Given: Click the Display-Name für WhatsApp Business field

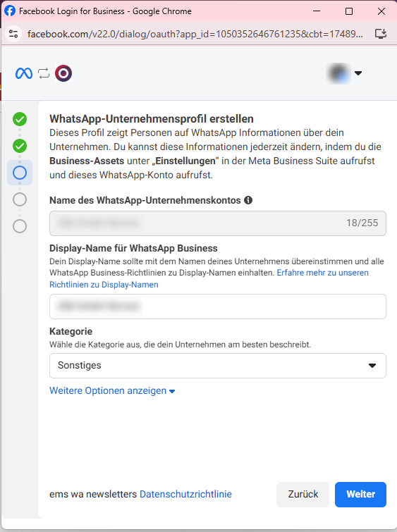Looking at the screenshot, I should tap(218, 307).
